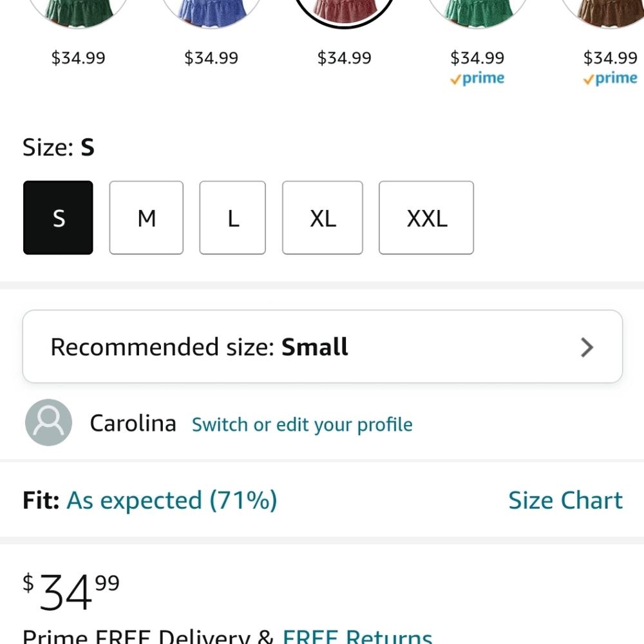
Task: Choose size XXL
Action: [x=426, y=218]
